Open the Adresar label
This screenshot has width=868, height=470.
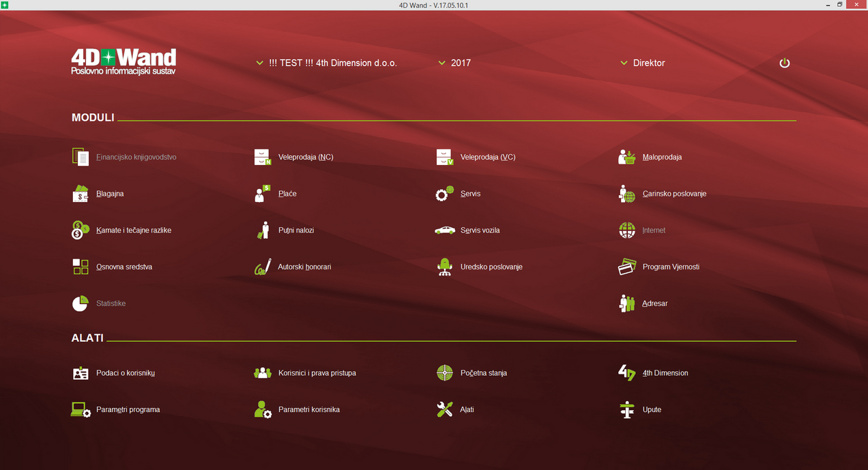click(655, 304)
